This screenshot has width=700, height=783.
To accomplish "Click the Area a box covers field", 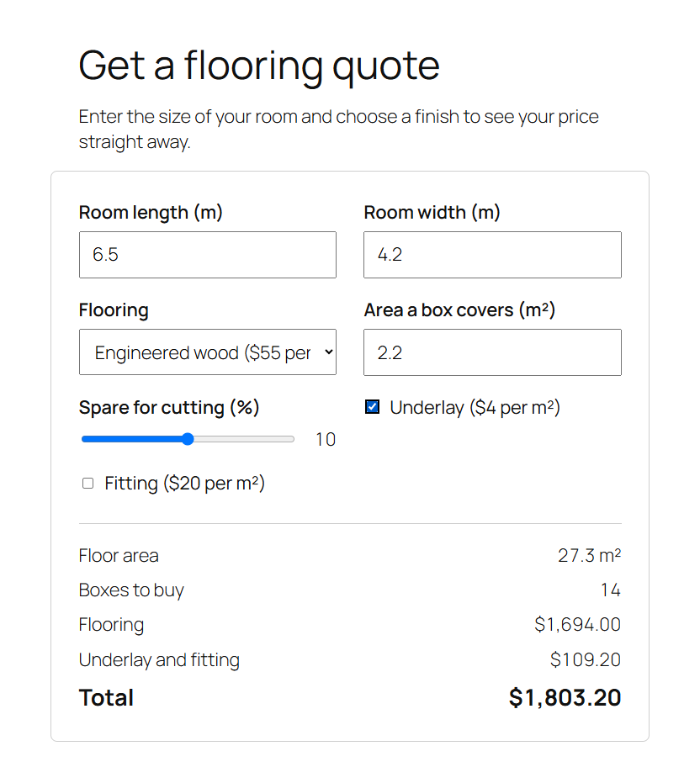I will click(x=492, y=352).
